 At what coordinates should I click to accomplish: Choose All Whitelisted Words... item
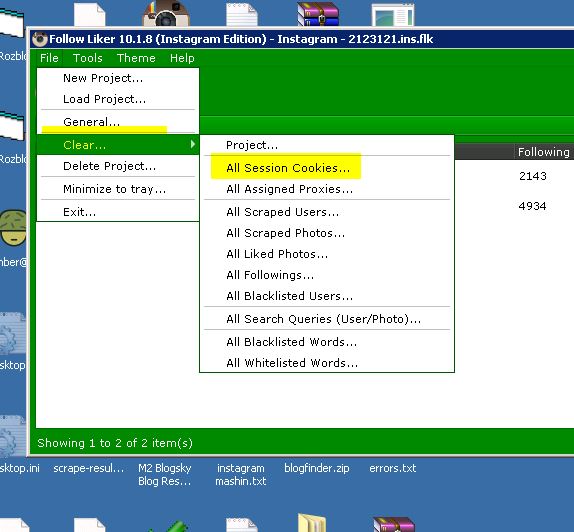(x=327, y=363)
